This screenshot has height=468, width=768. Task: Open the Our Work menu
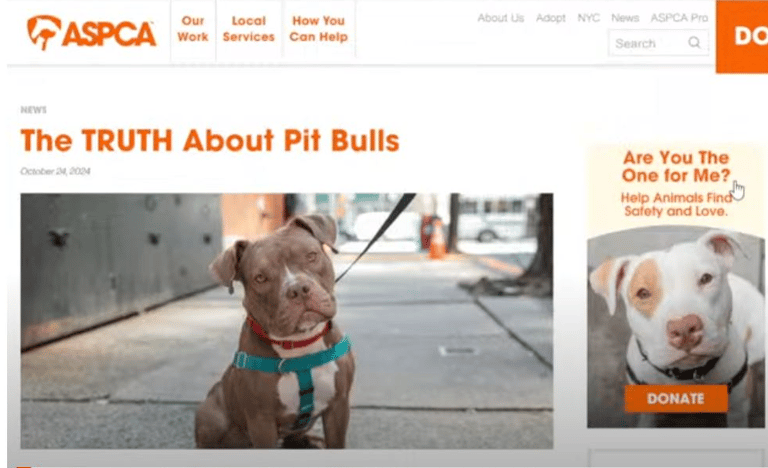pyautogui.click(x=192, y=29)
